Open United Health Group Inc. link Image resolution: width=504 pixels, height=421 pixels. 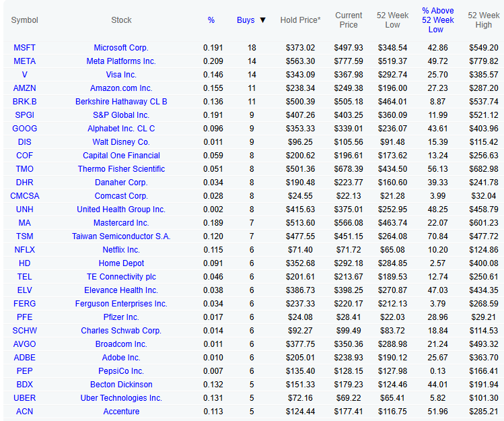121,209
